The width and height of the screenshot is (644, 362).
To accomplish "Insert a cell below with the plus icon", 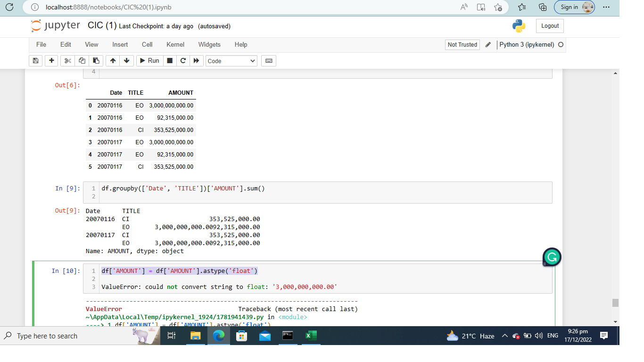I will (51, 61).
